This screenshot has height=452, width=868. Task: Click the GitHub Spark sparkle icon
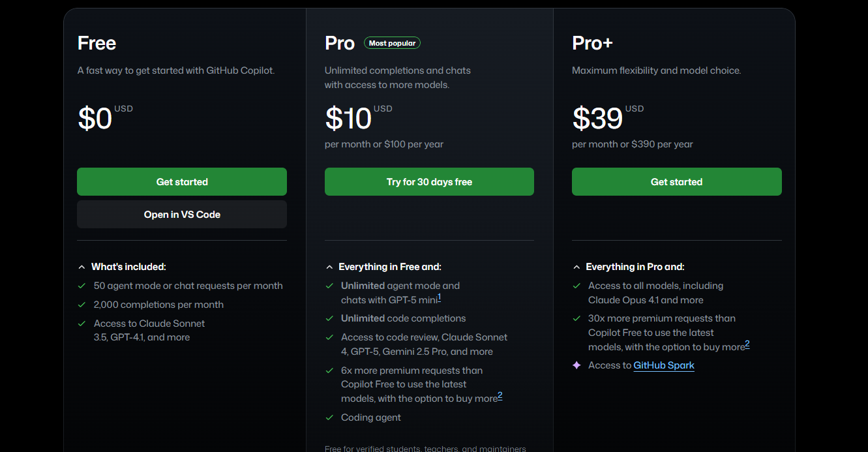pos(576,365)
